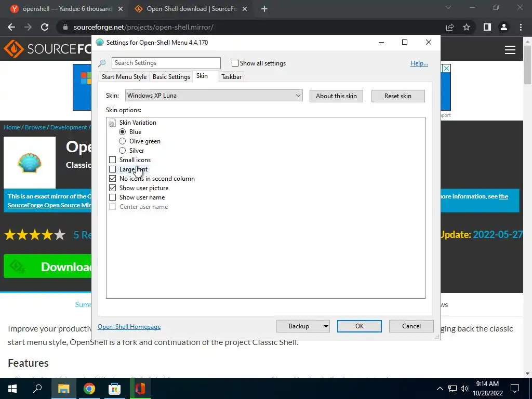Close the Yandex openshell tab
Viewport: 532px width, 399px height.
pyautogui.click(x=121, y=9)
